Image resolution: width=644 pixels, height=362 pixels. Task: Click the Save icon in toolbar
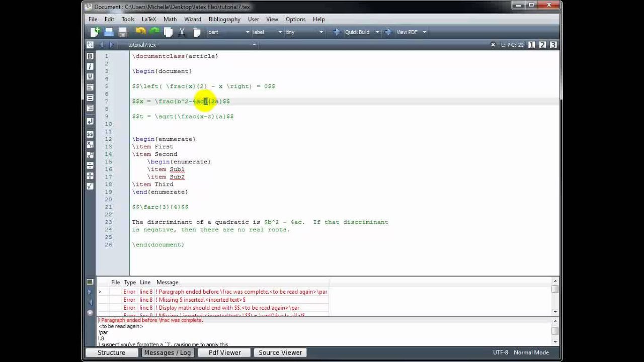[x=122, y=32]
